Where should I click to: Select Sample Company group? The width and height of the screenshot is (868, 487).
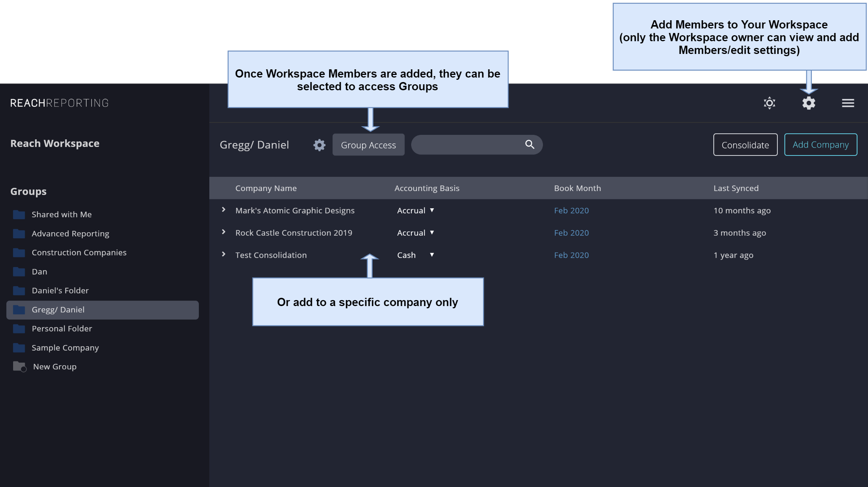click(x=103, y=348)
